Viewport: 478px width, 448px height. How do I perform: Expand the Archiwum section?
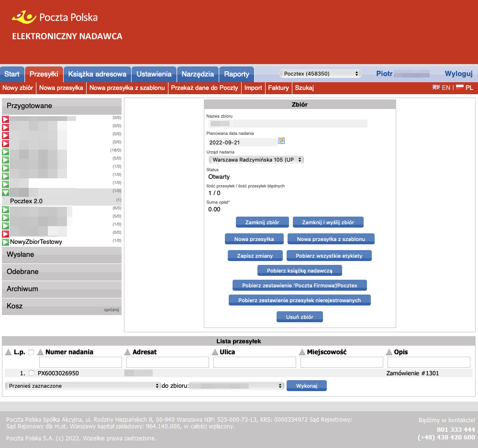pos(62,289)
